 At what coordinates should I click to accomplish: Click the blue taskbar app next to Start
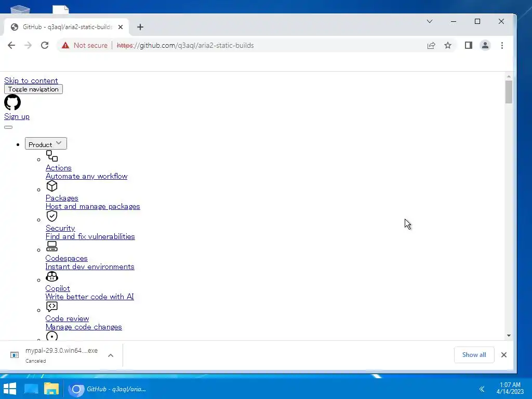click(31, 389)
